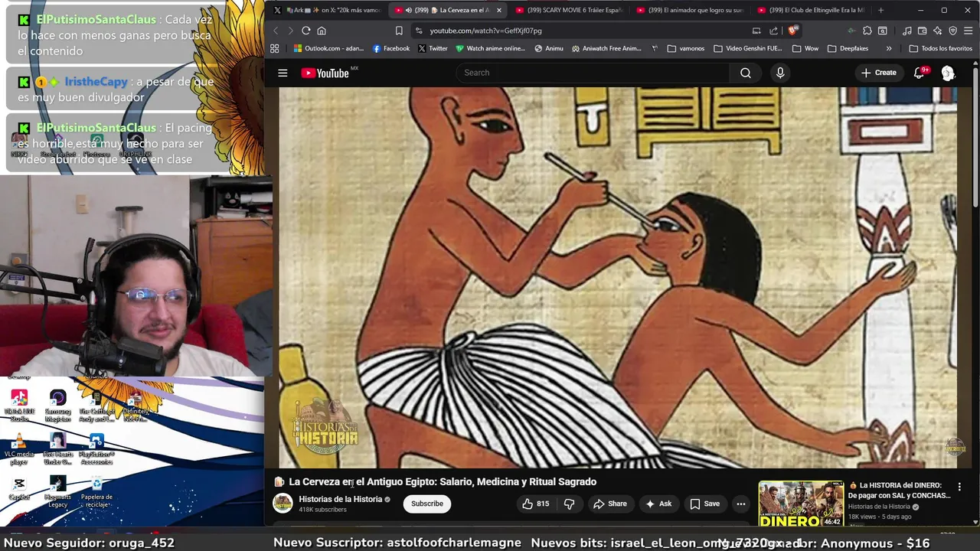Open the Aniwatch Free Anime bookmark
The width and height of the screenshot is (980, 551).
606,48
